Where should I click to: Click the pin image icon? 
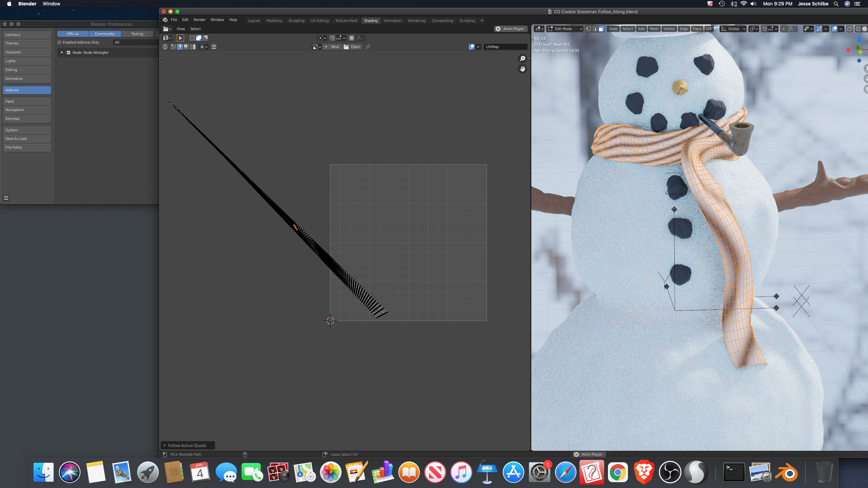368,47
